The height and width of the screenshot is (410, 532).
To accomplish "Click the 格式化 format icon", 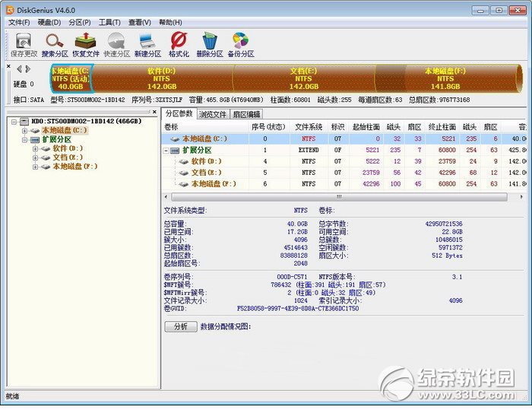I will pos(179,45).
